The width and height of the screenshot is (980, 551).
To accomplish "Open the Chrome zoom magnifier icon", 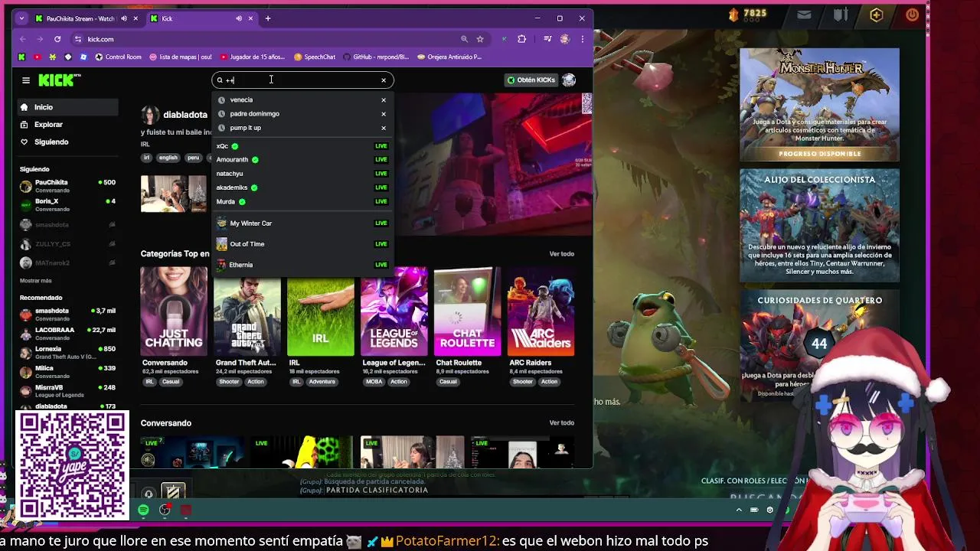I will pos(464,39).
